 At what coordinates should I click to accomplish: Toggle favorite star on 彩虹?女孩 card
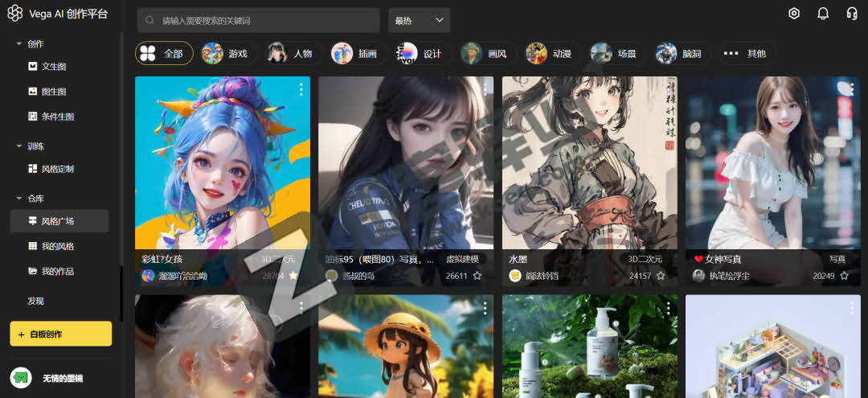(293, 275)
